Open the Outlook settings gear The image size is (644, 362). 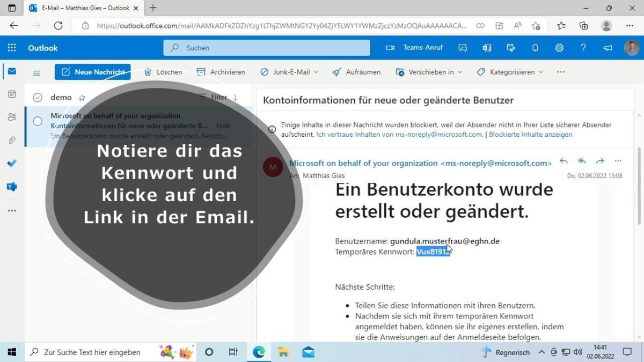559,48
